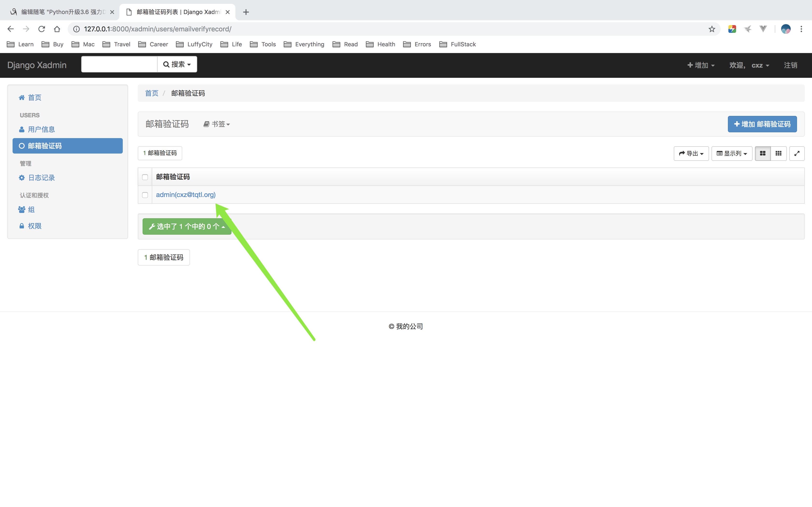
Task: Open the Chrome three-dot menu
Action: point(801,29)
